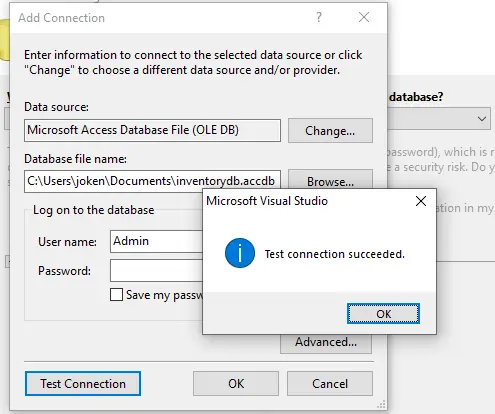Click the 'Add Connection' title text
Viewport: 495px width, 414px height.
coord(61,18)
